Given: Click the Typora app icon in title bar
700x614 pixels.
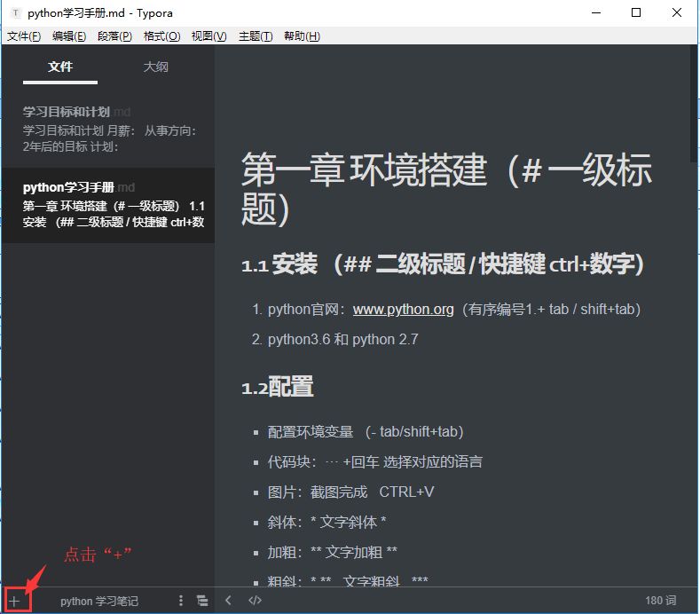Looking at the screenshot, I should [x=16, y=13].
